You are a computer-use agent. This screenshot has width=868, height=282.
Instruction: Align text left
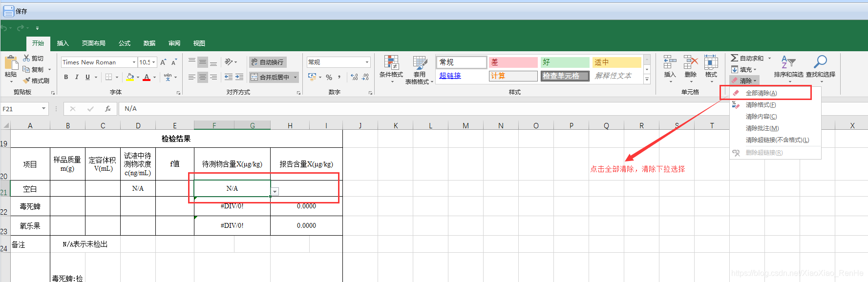(192, 77)
